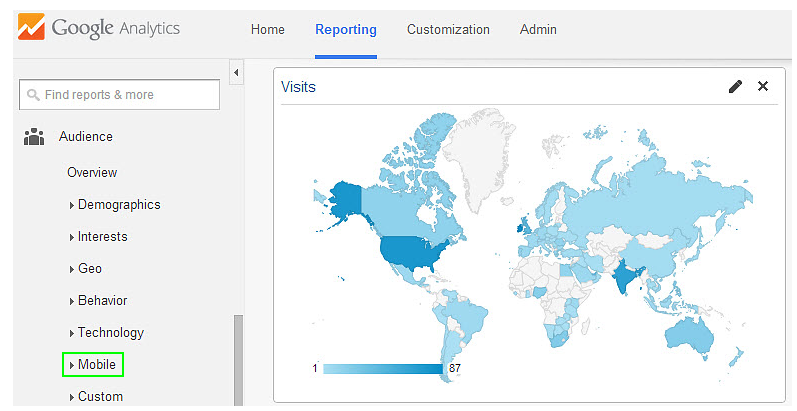This screenshot has width=797, height=411.
Task: Expand the Technology section
Action: coord(110,333)
